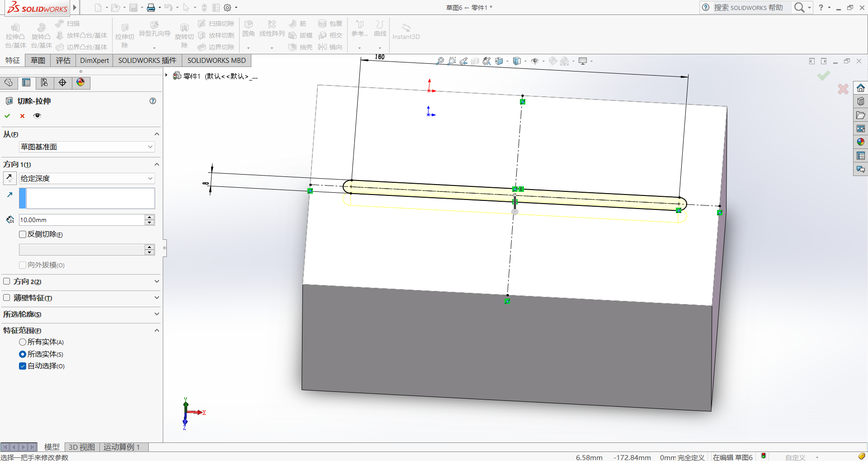Open the 草图基准面 start condition dropdown
Screen dimensions: 868x461
click(87, 147)
